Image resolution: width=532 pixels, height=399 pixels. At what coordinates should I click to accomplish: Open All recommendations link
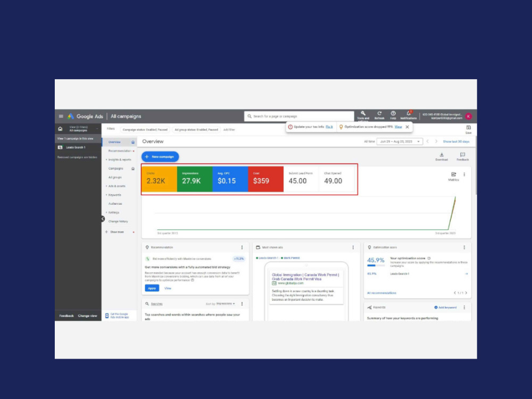click(381, 293)
